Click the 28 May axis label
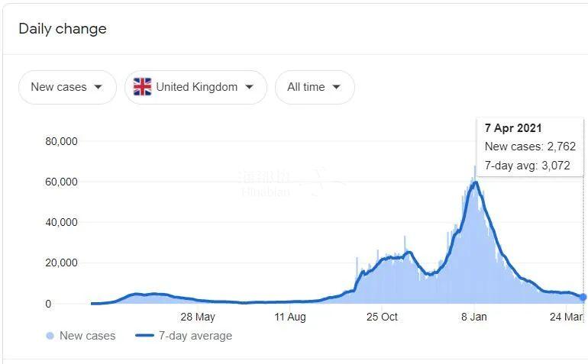Screen dimensions: 588x364 (x=197, y=317)
